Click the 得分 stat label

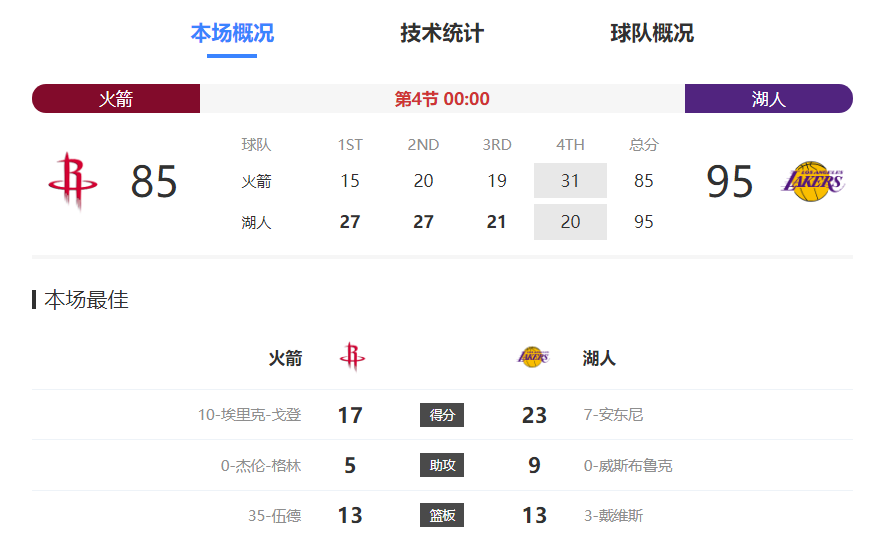pos(442,415)
